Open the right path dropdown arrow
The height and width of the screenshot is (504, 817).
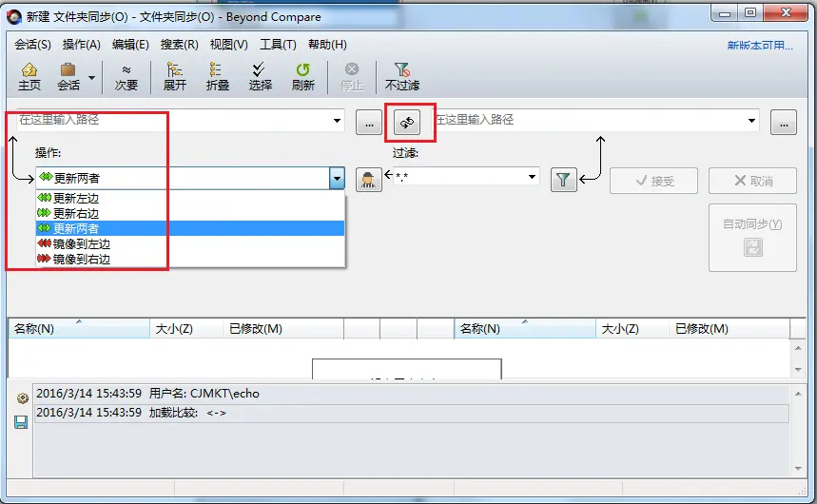[x=752, y=121]
